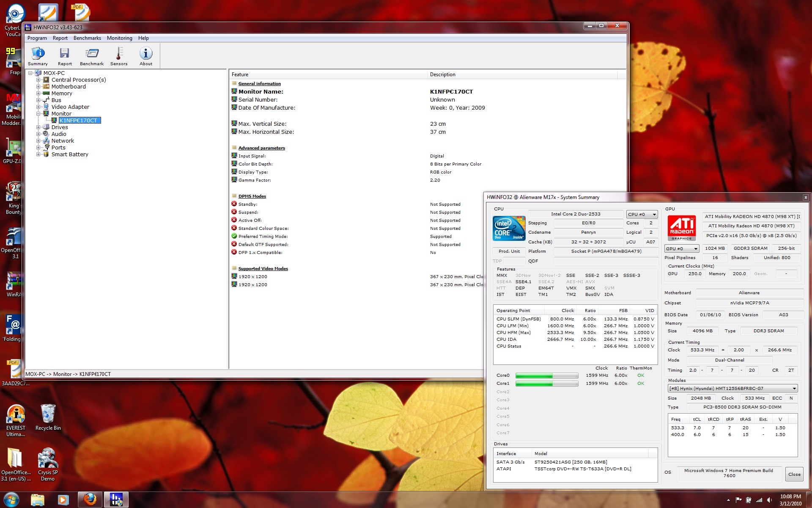812x508 pixels.
Task: Close the System Summary window with X
Action: point(805,197)
